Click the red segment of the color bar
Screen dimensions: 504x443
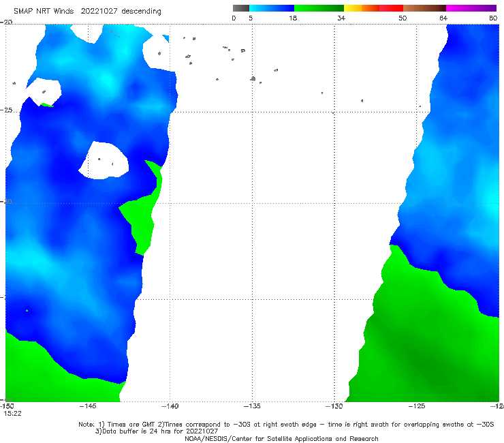coord(391,8)
